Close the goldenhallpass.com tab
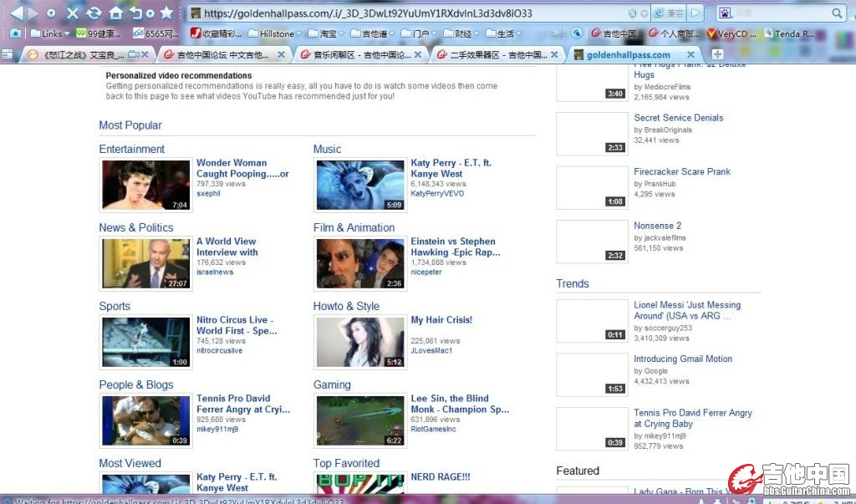The image size is (856, 504). pyautogui.click(x=690, y=54)
